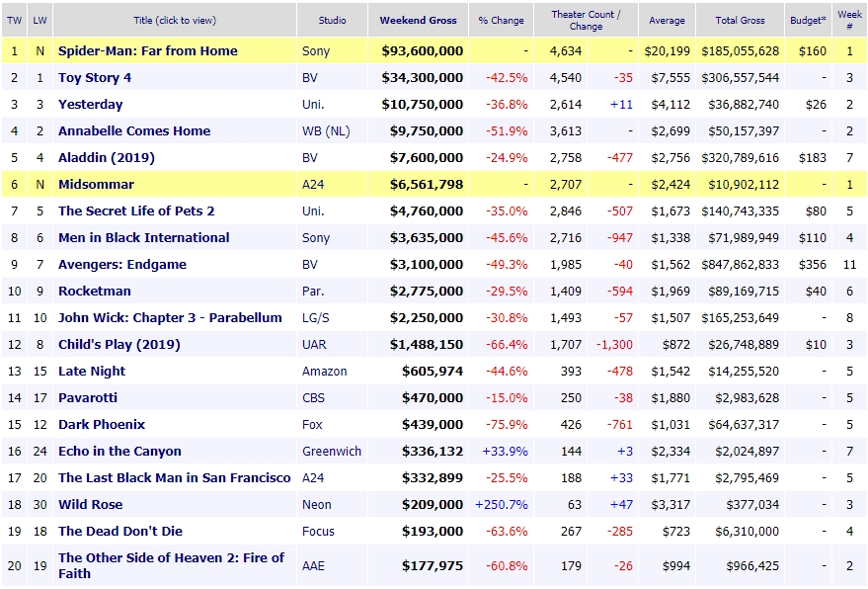Open the Wild Rose movie link
868x589 pixels.
91,504
